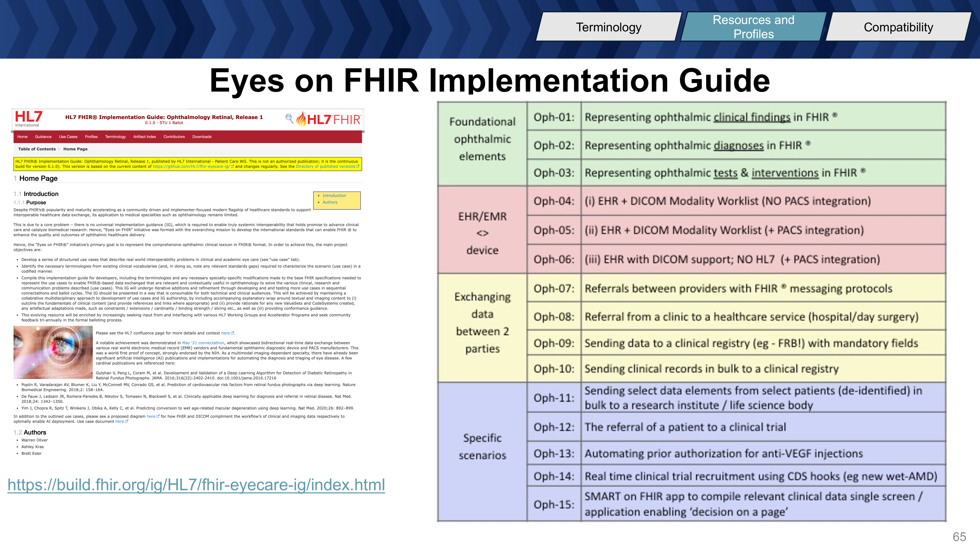This screenshot has width=980, height=551.
Task: Select author name Warren Oliver
Action: click(x=35, y=440)
